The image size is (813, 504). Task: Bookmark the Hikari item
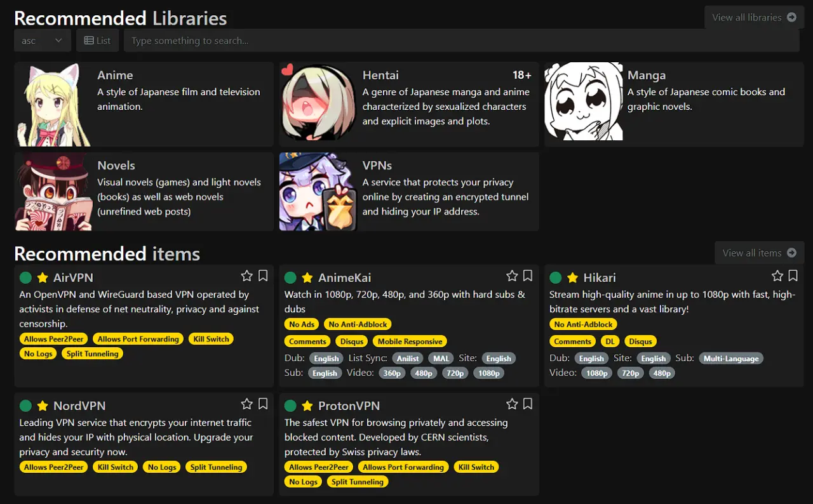793,276
